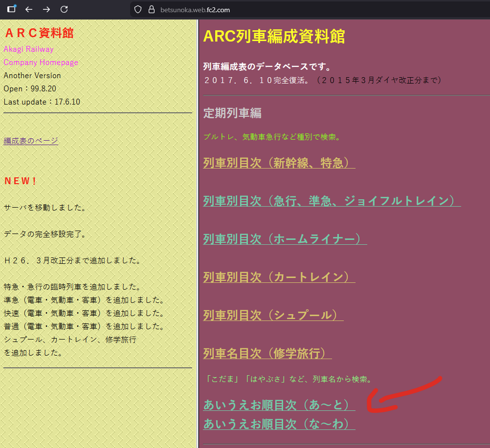Click the red ARC資料館 title
This screenshot has height=448, width=490.
(x=39, y=33)
